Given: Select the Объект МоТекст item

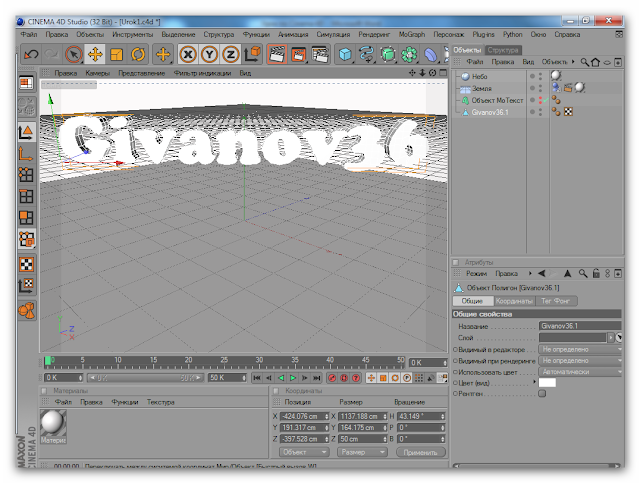Looking at the screenshot, I should (497, 100).
